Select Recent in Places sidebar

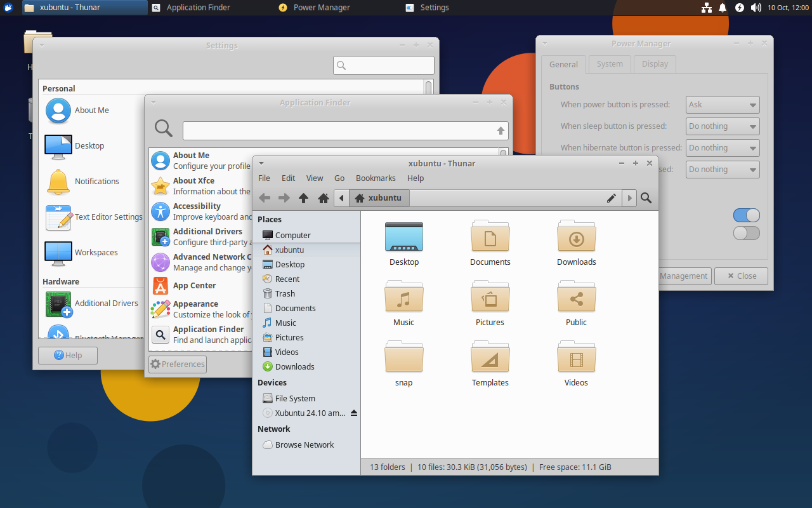point(306,279)
